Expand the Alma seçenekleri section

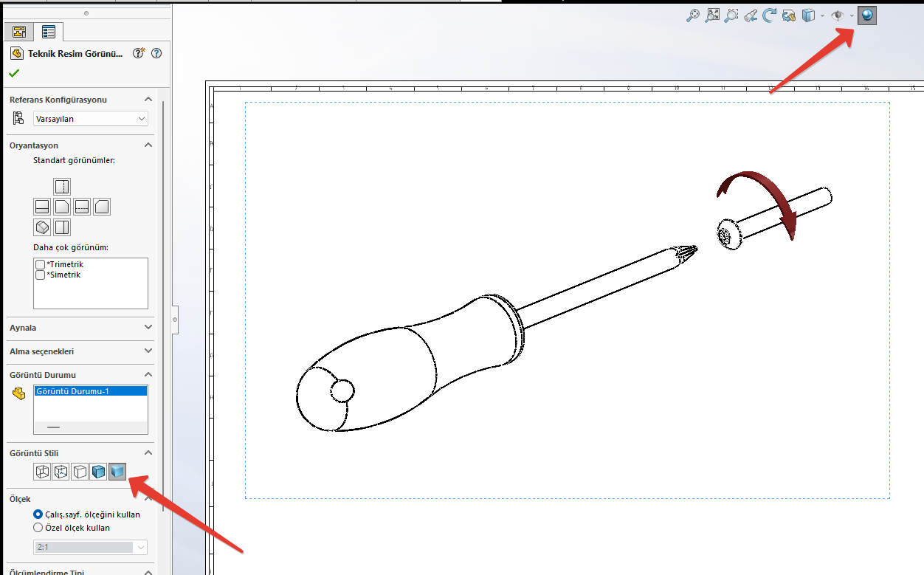pyautogui.click(x=148, y=351)
